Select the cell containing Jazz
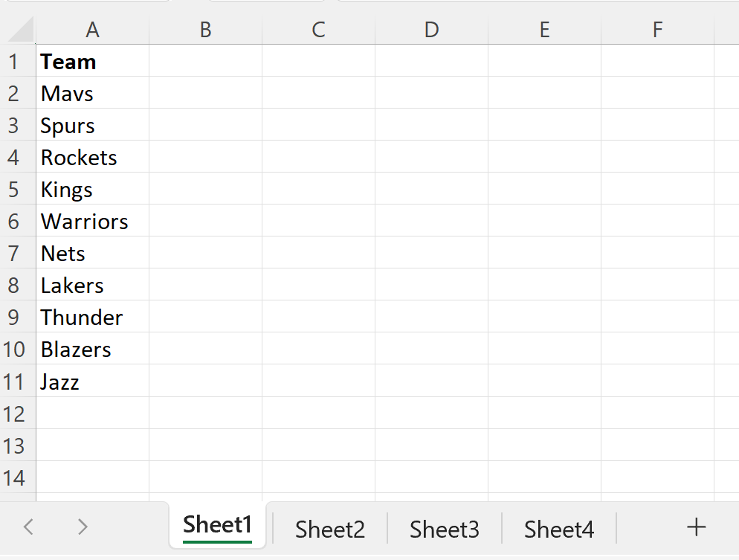The height and width of the screenshot is (560, 739). click(92, 382)
